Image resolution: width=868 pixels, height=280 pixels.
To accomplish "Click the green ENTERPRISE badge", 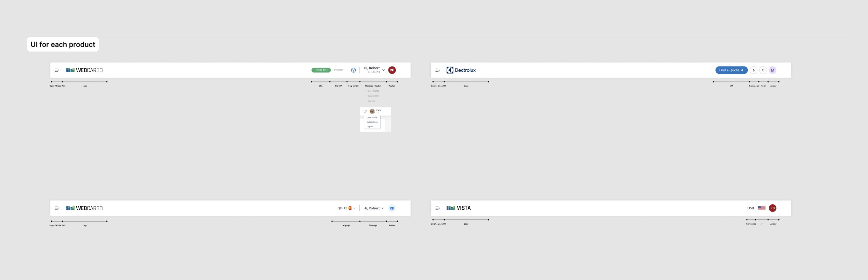I will tap(321, 70).
